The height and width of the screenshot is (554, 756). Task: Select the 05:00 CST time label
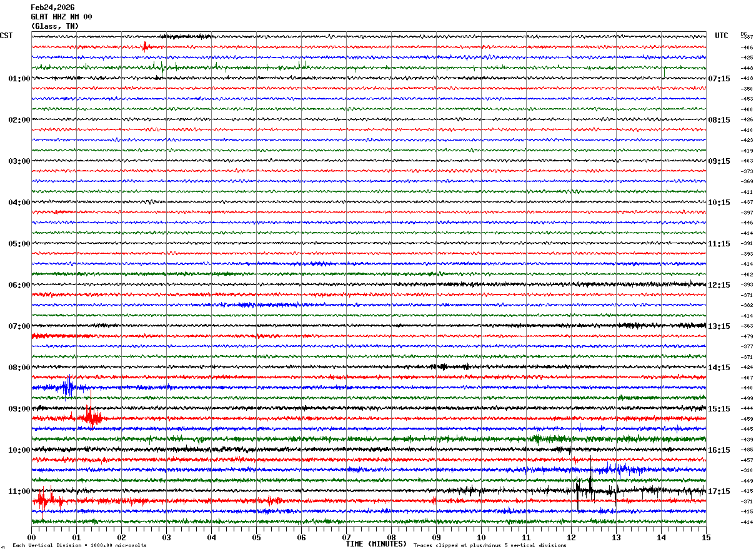point(19,244)
